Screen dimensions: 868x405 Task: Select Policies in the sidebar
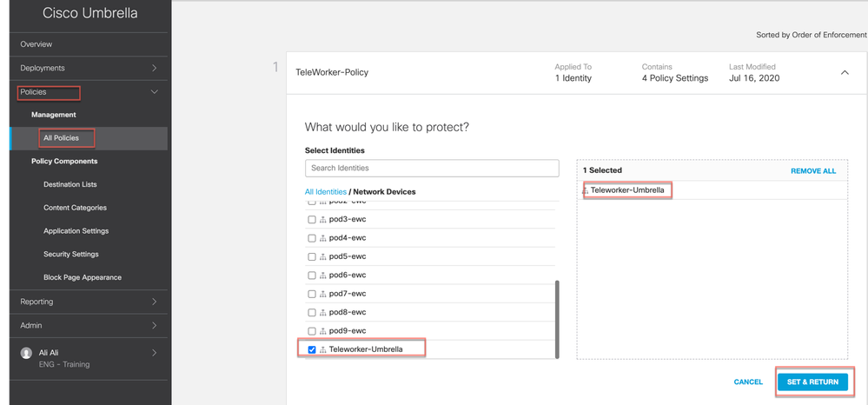coord(33,92)
